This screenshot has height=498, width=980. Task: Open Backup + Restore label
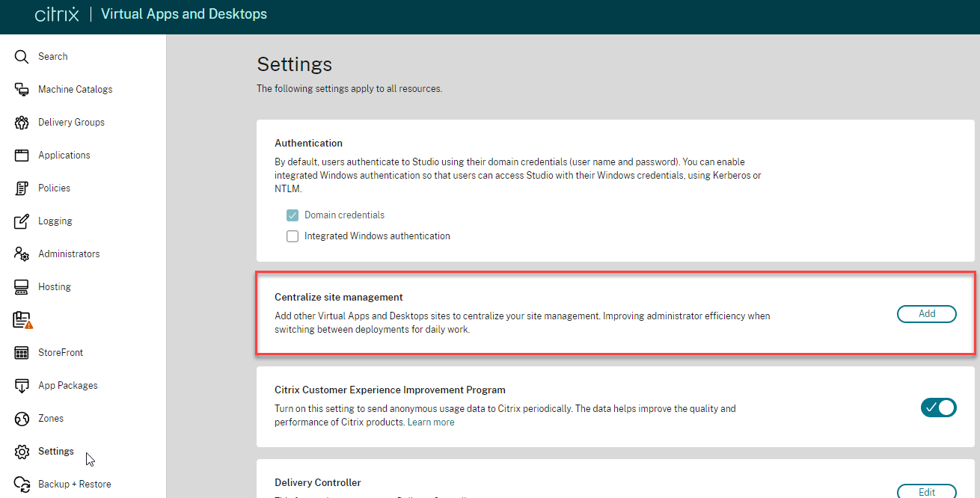[x=75, y=485]
